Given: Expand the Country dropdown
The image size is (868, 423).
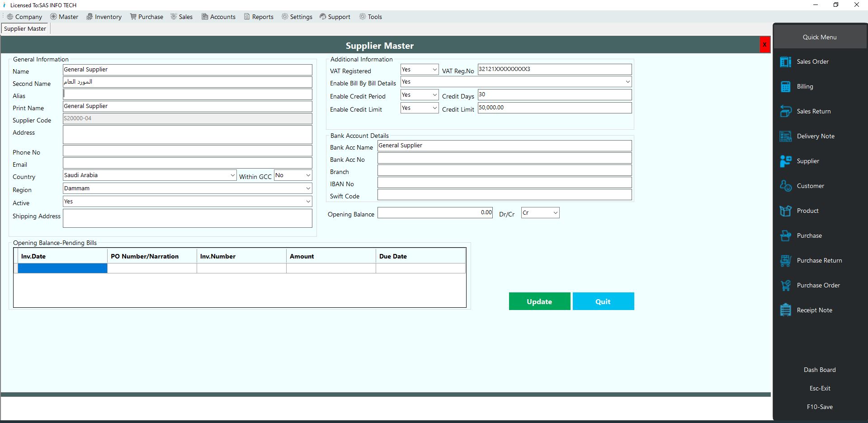Looking at the screenshot, I should (x=232, y=175).
